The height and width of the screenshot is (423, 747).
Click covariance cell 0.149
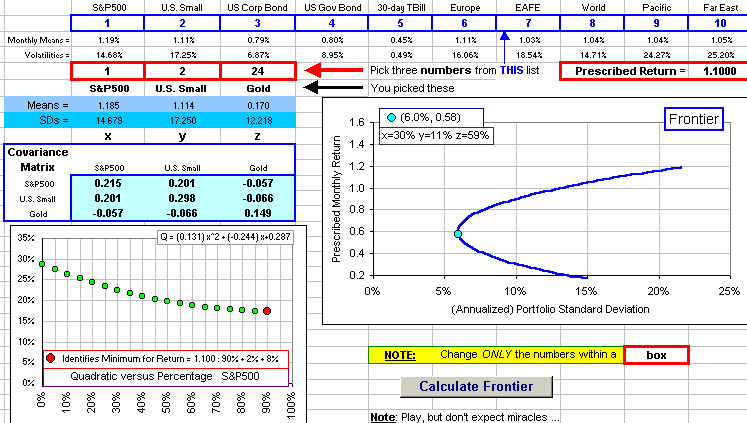(x=258, y=213)
